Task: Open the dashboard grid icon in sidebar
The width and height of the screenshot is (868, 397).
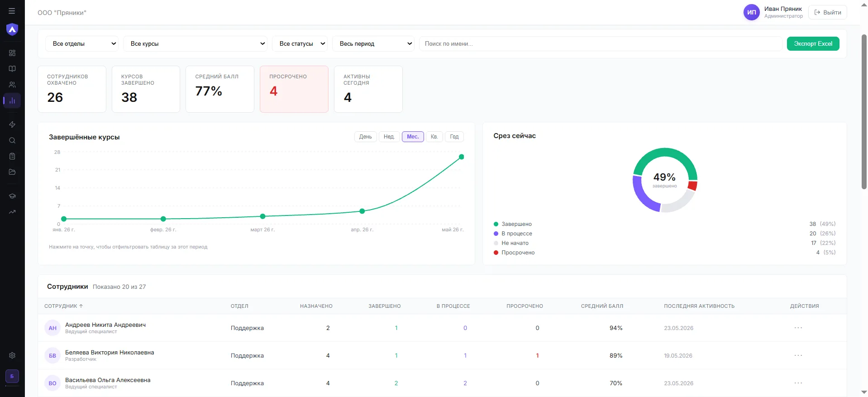Action: 12,53
